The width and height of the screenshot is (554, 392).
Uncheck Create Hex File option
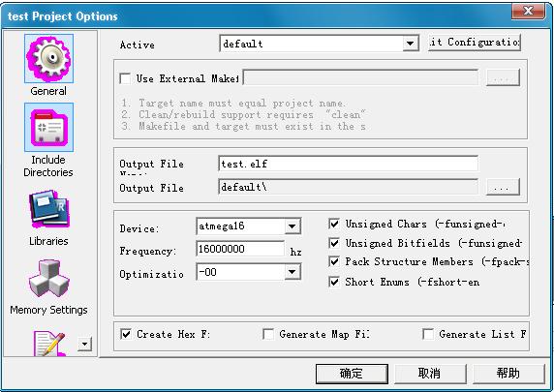(126, 334)
